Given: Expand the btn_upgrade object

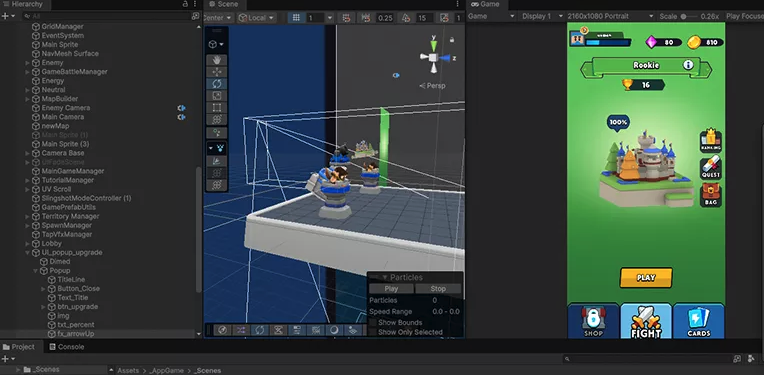Looking at the screenshot, I should (43, 307).
